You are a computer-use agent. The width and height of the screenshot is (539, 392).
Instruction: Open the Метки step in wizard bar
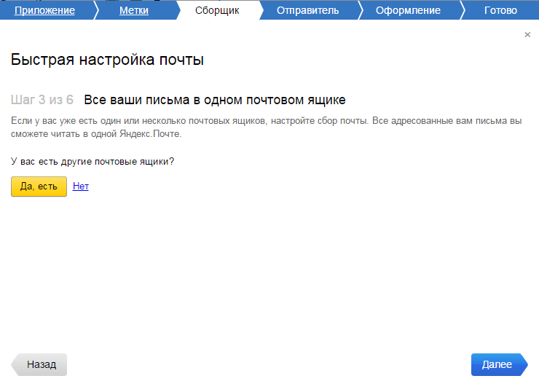[x=134, y=10]
